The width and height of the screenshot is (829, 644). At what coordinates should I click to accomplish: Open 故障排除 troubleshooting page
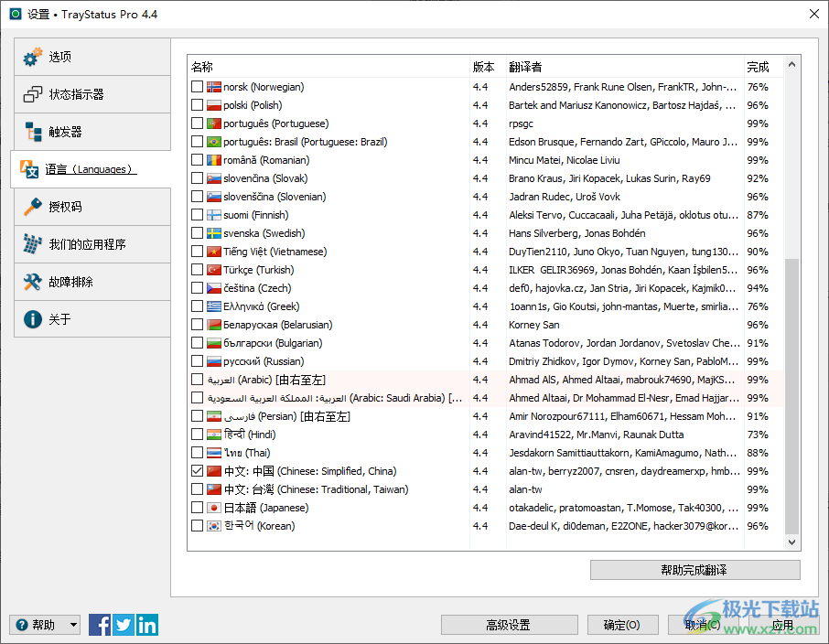(92, 282)
